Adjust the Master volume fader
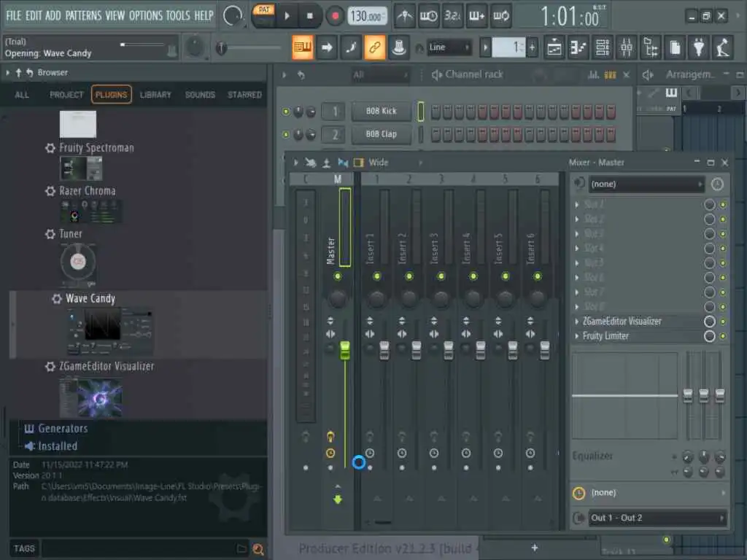This screenshot has height=560, width=747. pos(345,350)
